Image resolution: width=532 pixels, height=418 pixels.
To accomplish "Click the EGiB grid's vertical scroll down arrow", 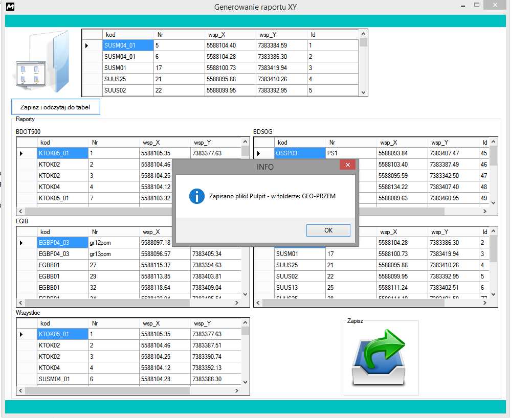I will pyautogui.click(x=246, y=294).
